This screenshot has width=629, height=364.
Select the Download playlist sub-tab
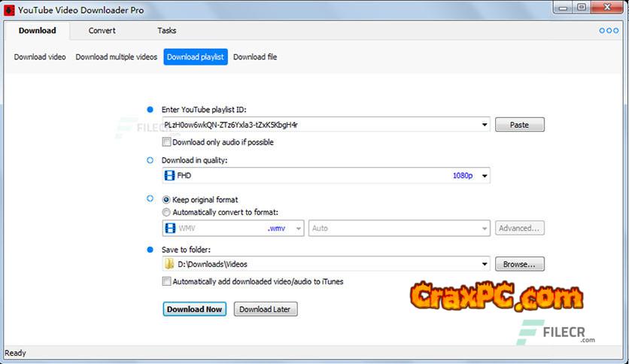click(x=196, y=57)
